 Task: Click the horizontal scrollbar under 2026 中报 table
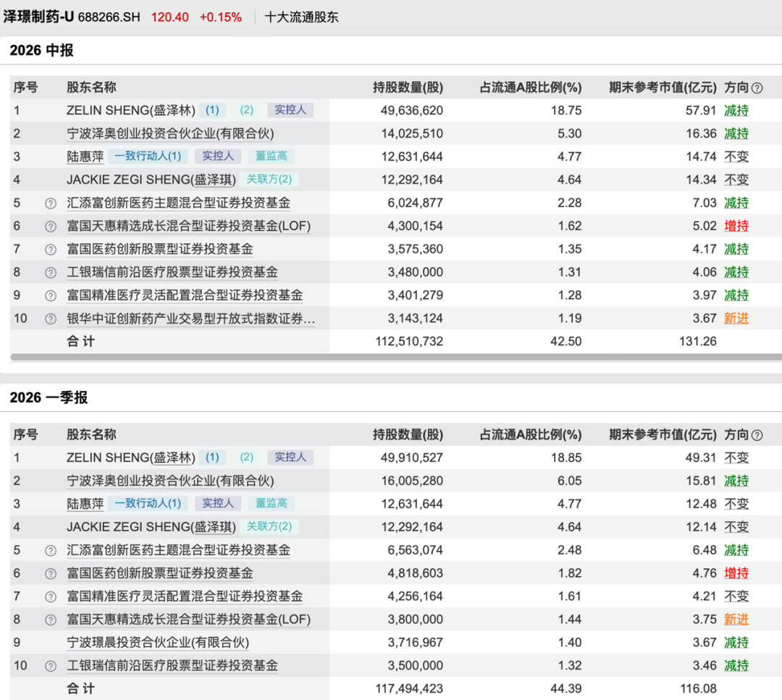tap(396, 357)
